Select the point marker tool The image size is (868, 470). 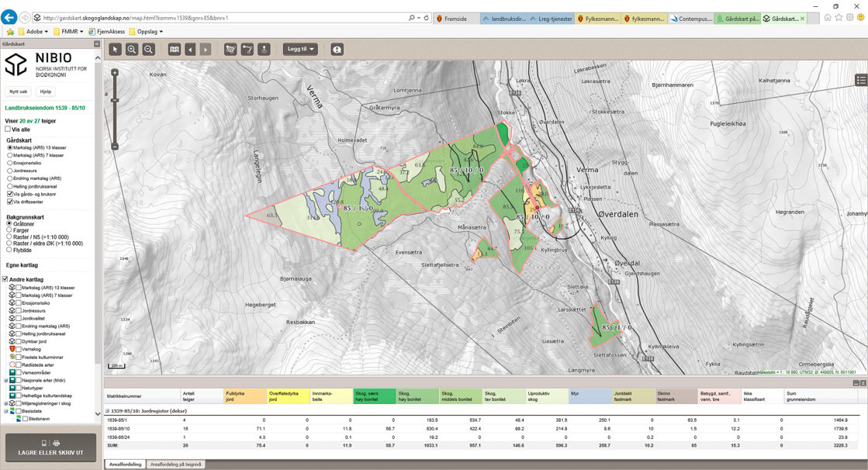[x=264, y=49]
